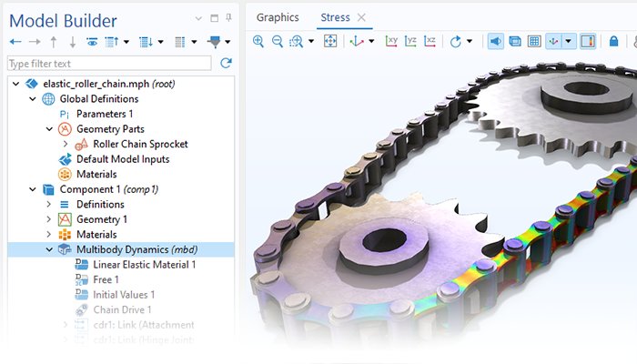Image resolution: width=637 pixels, height=364 pixels.
Task: Select the elastic_roller_chain.mph root node
Action: coord(109,84)
